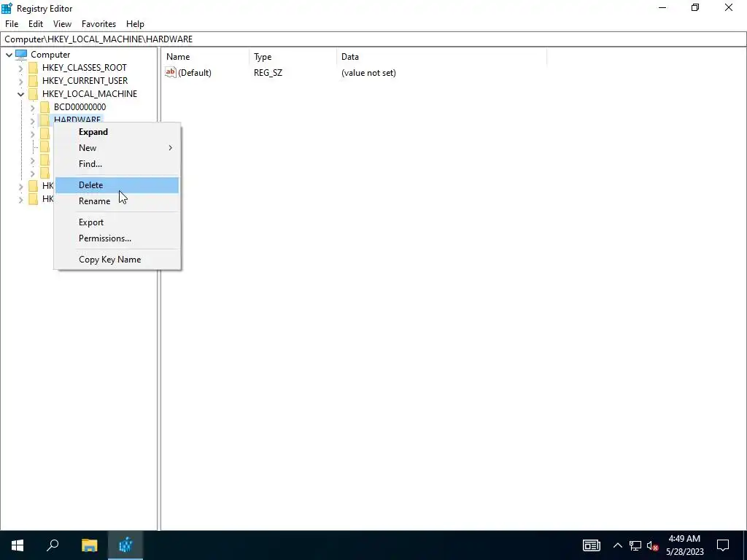Click the Registry Editor title bar icon
The image size is (747, 560).
coord(7,8)
